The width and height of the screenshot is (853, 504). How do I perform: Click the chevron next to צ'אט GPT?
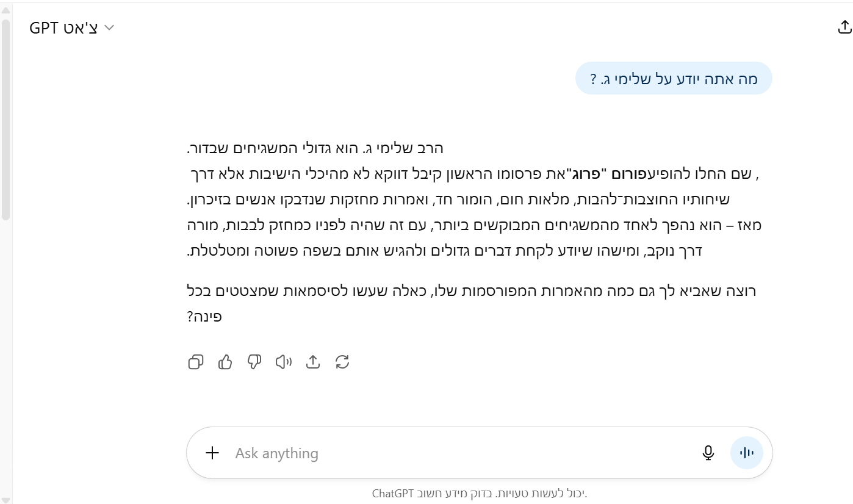click(110, 28)
